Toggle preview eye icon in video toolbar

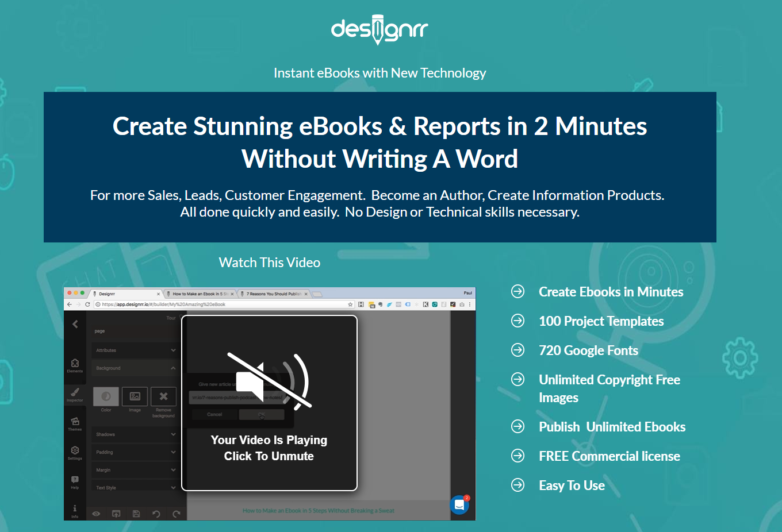click(96, 514)
